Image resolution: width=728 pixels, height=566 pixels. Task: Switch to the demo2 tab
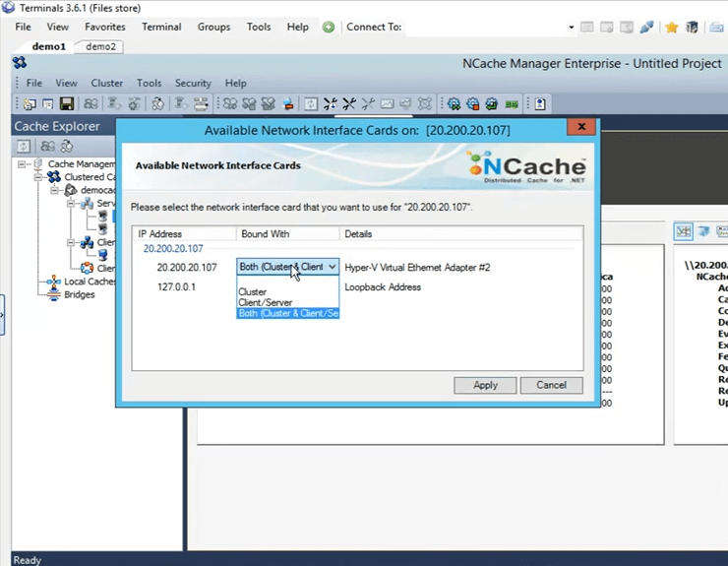click(x=100, y=46)
